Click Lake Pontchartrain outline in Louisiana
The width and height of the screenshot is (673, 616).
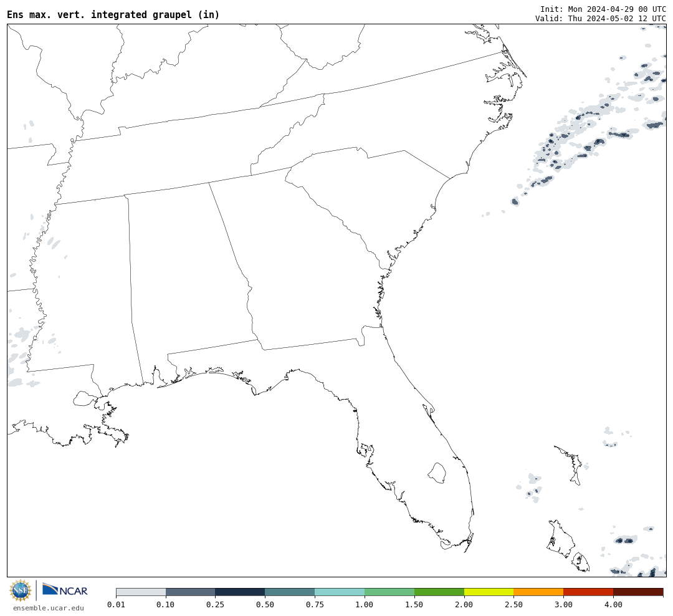(x=85, y=398)
